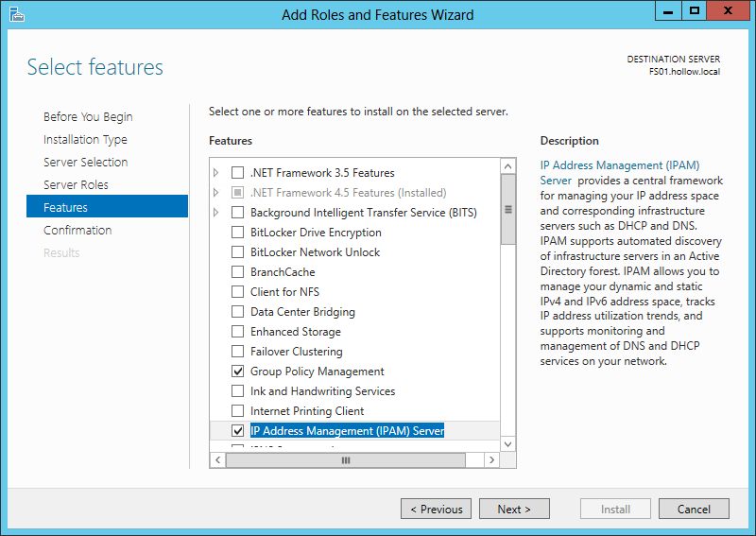Viewport: 756px width, 536px height.
Task: Check the Client for NFS feature
Action: [x=238, y=292]
